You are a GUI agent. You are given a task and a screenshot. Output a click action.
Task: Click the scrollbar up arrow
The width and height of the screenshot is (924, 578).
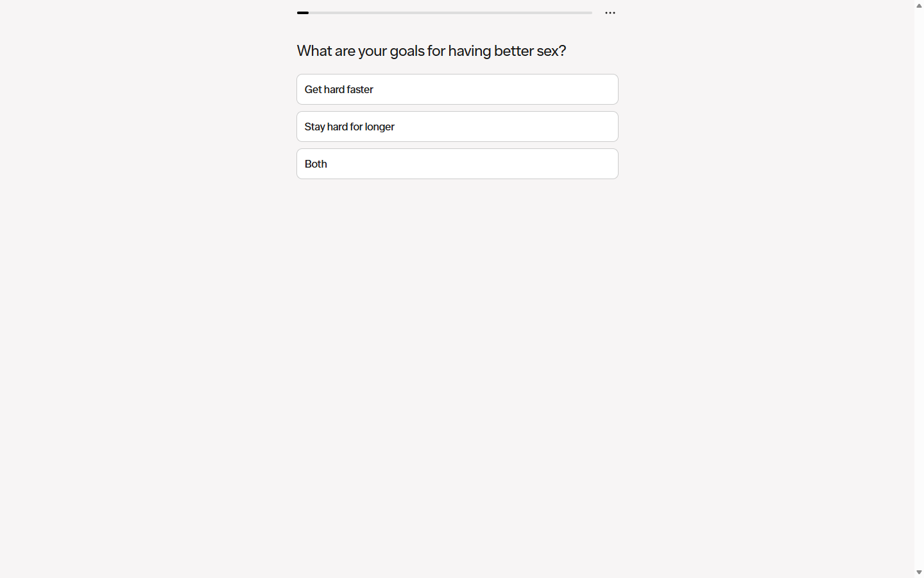[x=918, y=5]
